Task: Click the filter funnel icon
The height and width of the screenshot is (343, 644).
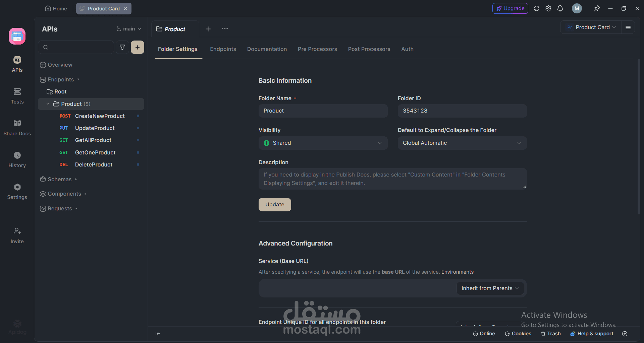Action: click(x=122, y=47)
